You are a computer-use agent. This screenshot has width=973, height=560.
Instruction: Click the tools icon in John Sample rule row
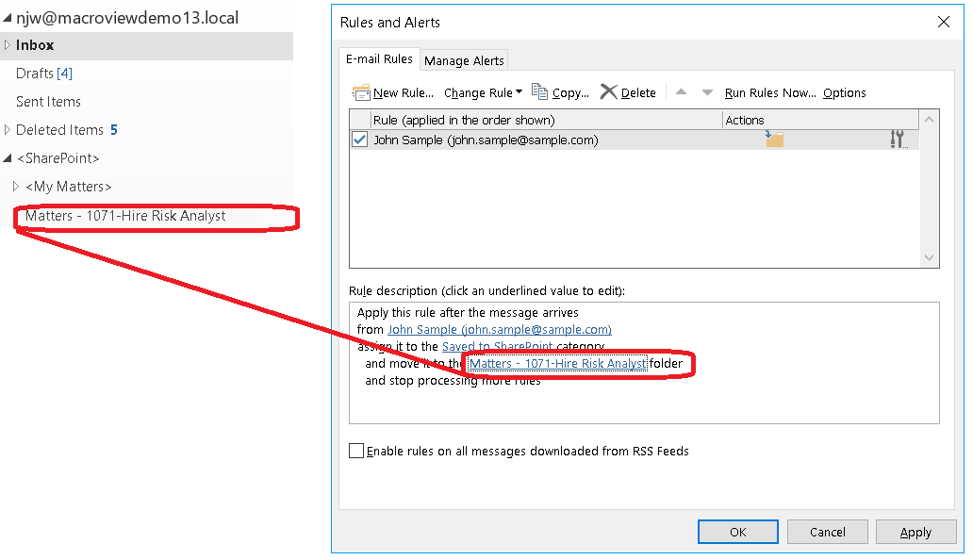(x=897, y=140)
